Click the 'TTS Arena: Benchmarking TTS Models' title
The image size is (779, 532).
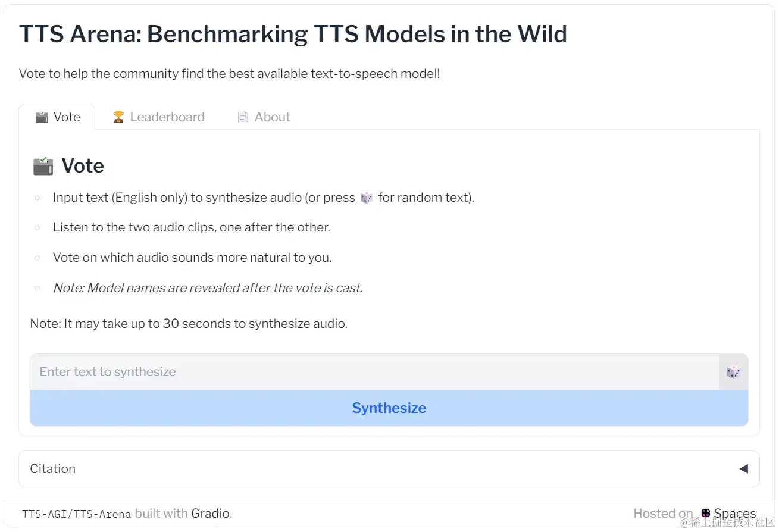tap(293, 34)
